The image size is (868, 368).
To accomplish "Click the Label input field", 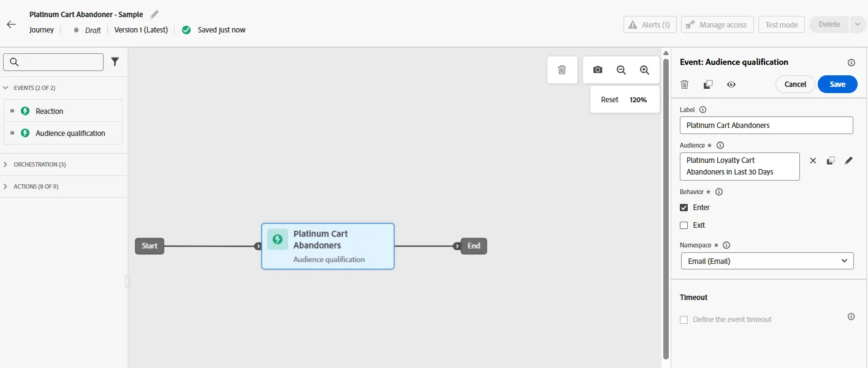I will tap(766, 125).
